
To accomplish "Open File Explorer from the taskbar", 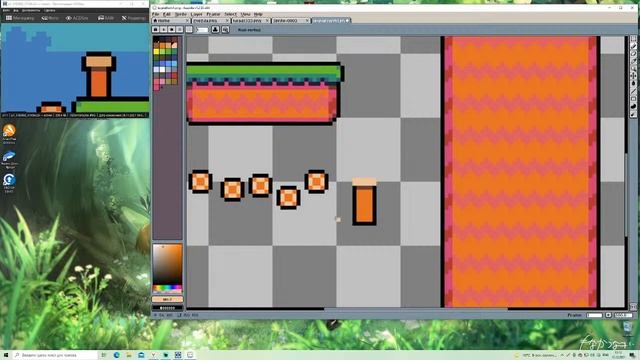I will 129,355.
